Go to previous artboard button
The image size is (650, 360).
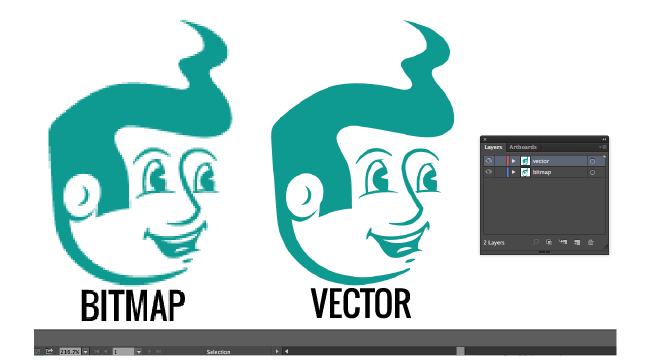(106, 352)
